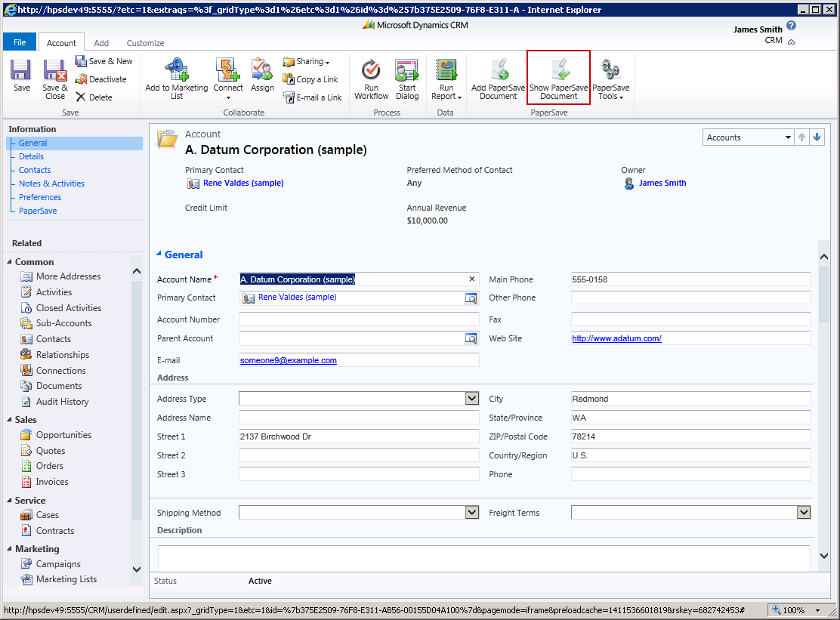Viewport: 840px width, 620px height.
Task: Open the File tab
Action: (x=20, y=42)
